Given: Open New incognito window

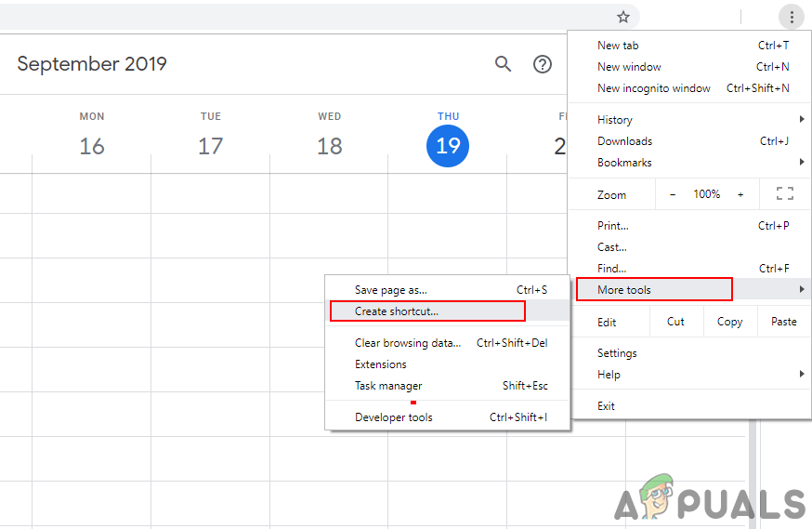Looking at the screenshot, I should (x=690, y=88).
